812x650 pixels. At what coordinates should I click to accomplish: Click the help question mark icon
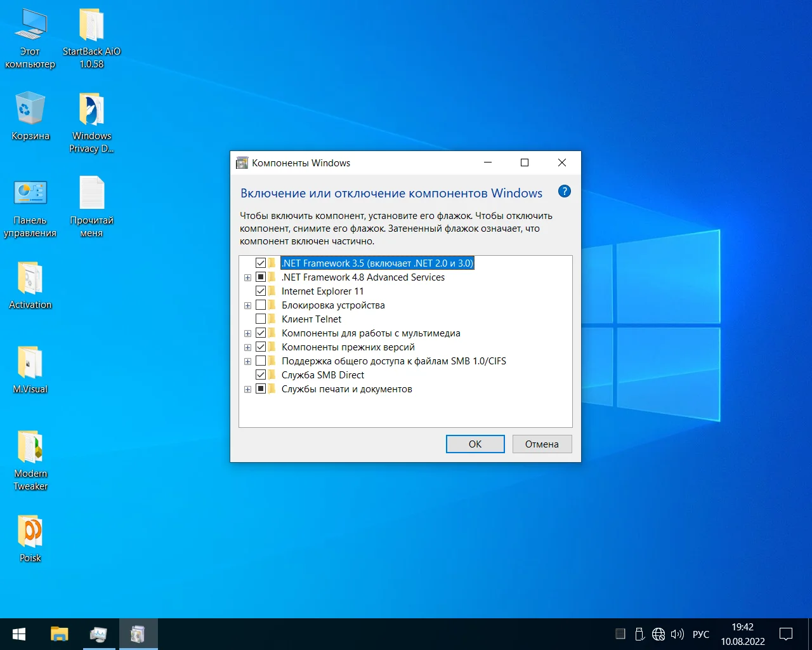pyautogui.click(x=564, y=192)
